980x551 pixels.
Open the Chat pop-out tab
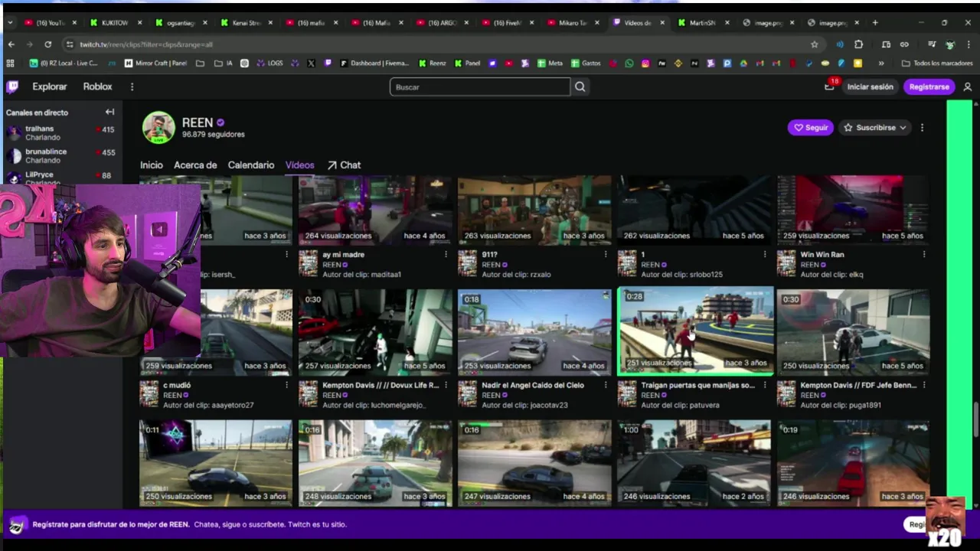(x=344, y=165)
